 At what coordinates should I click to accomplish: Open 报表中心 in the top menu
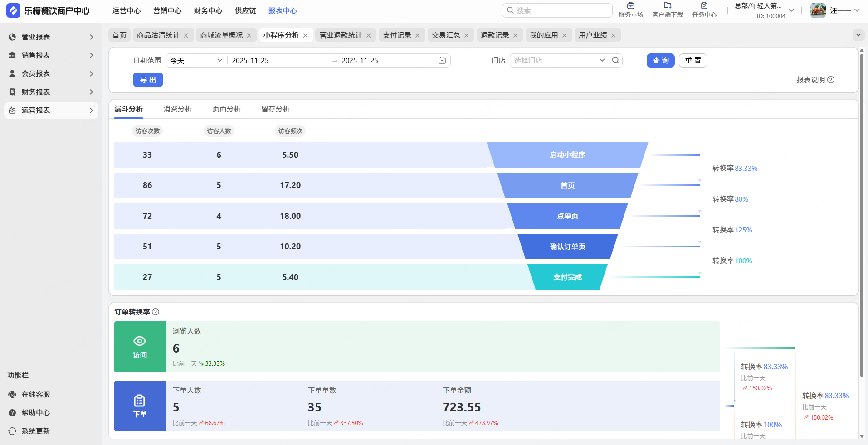click(283, 10)
